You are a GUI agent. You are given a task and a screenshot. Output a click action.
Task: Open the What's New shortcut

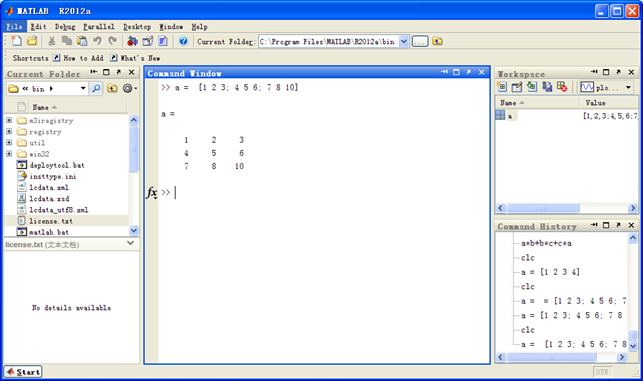point(135,58)
